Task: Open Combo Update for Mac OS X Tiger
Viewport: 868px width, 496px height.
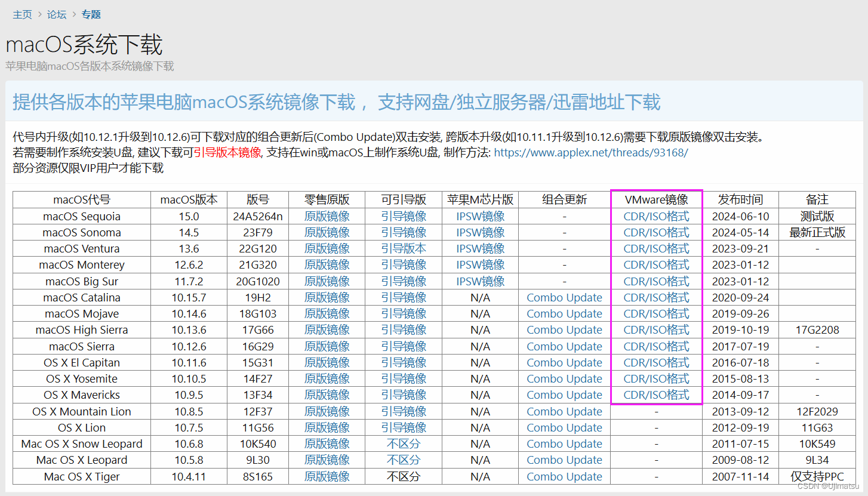Action: (564, 476)
